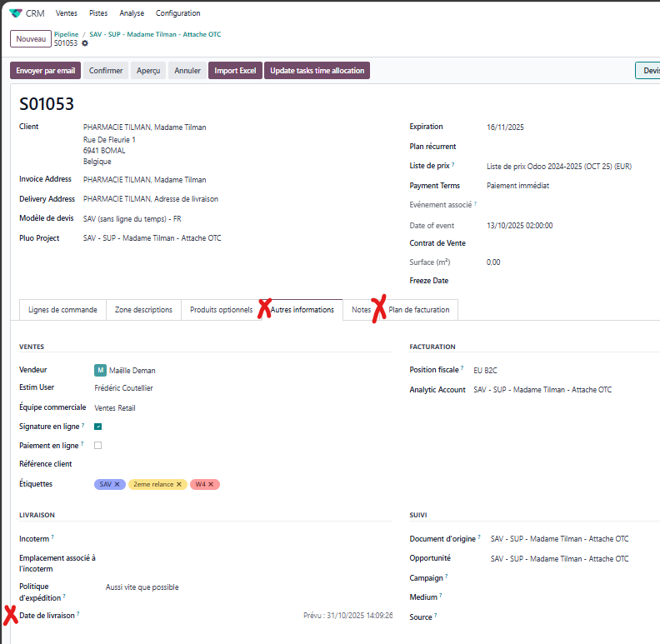Open the Plan de facturation tab
The height and width of the screenshot is (644, 660).
click(418, 310)
